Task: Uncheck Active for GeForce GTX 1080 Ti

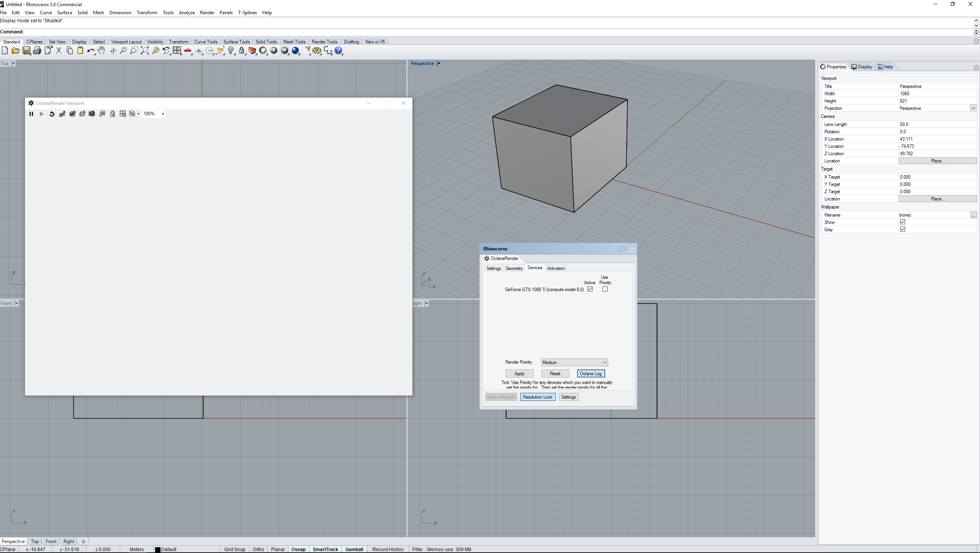Action: click(590, 289)
